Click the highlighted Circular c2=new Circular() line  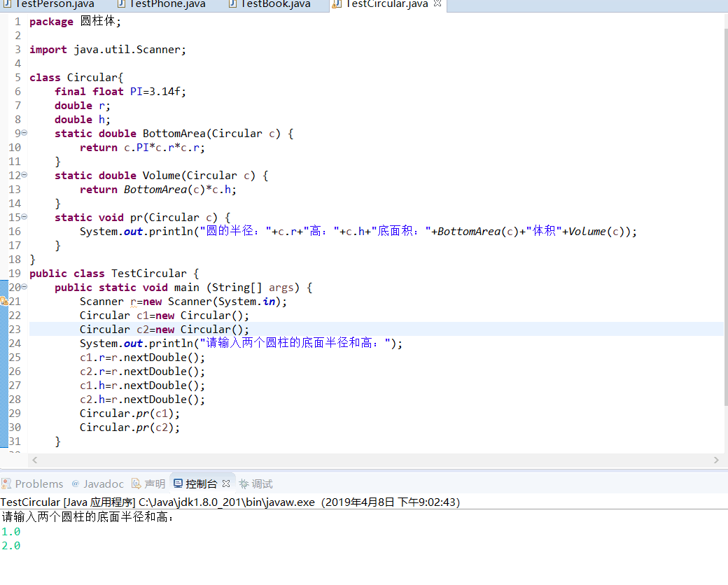(x=164, y=329)
